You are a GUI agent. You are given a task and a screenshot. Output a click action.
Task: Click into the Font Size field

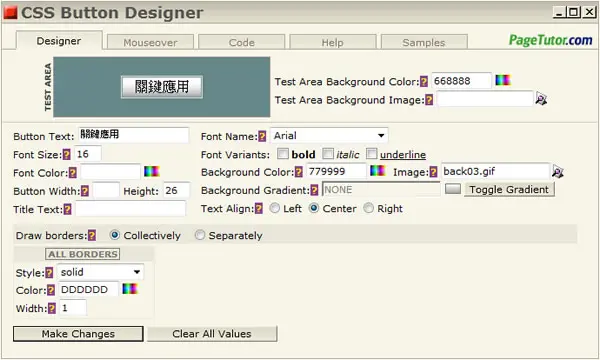pyautogui.click(x=88, y=154)
